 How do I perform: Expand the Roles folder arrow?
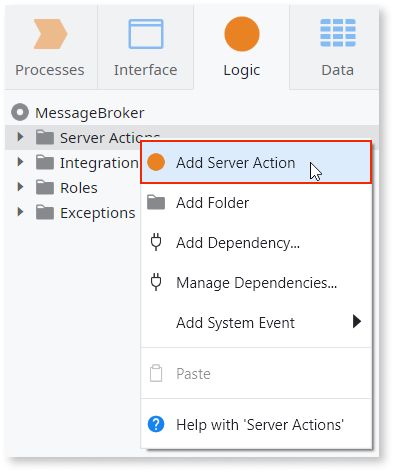(x=20, y=187)
